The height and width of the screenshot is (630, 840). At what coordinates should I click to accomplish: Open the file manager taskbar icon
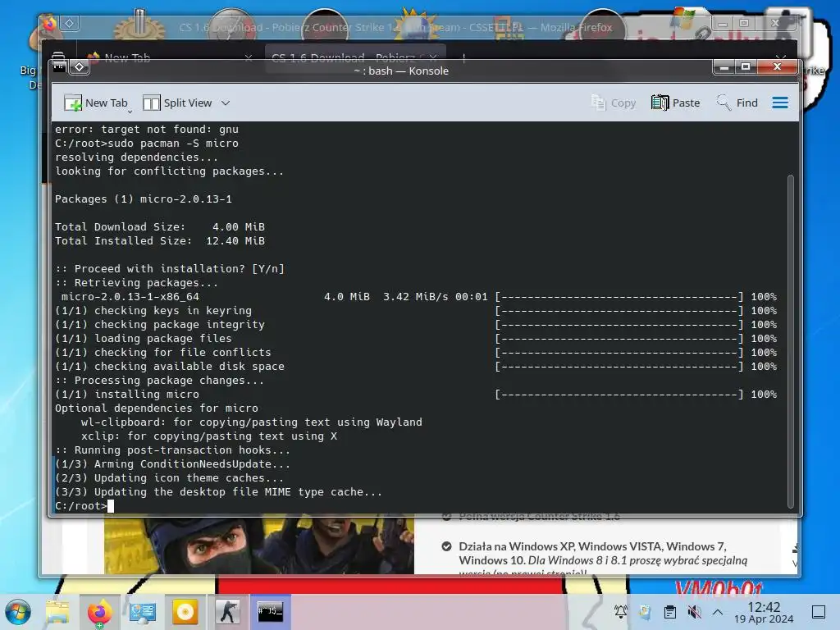(x=57, y=612)
